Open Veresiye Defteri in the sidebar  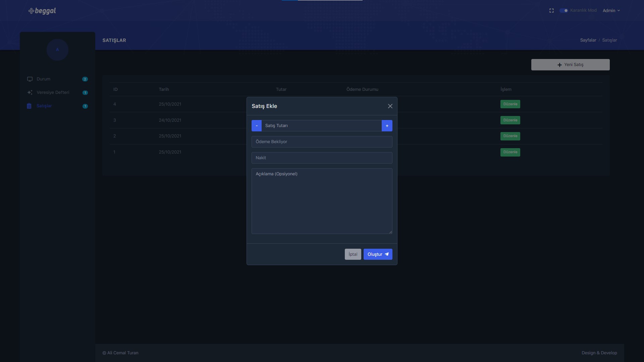(57, 93)
